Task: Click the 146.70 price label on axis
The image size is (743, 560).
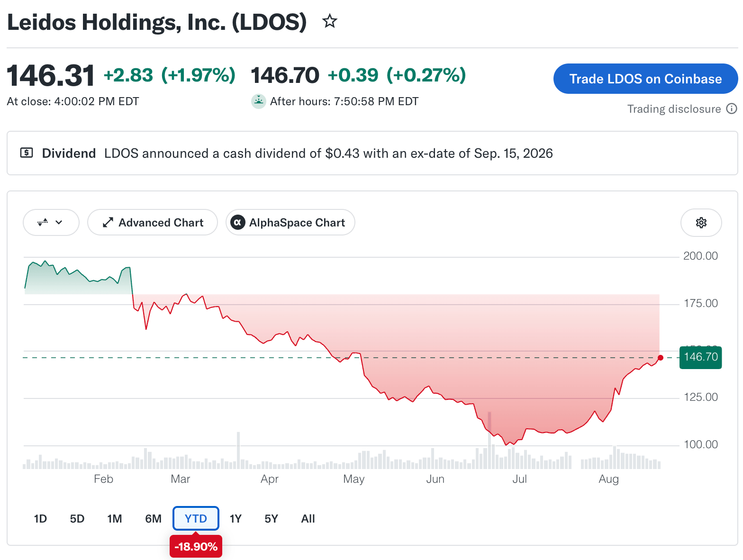Action: (x=701, y=357)
